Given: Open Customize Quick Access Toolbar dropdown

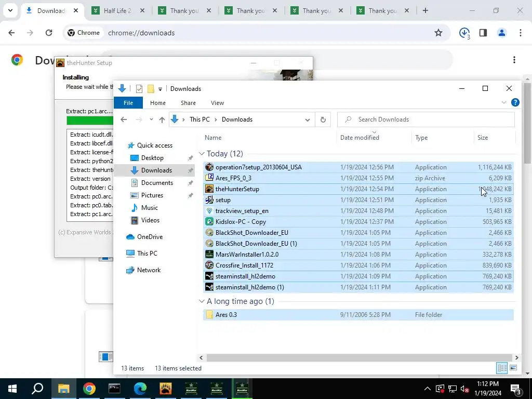Looking at the screenshot, I should pyautogui.click(x=160, y=89).
